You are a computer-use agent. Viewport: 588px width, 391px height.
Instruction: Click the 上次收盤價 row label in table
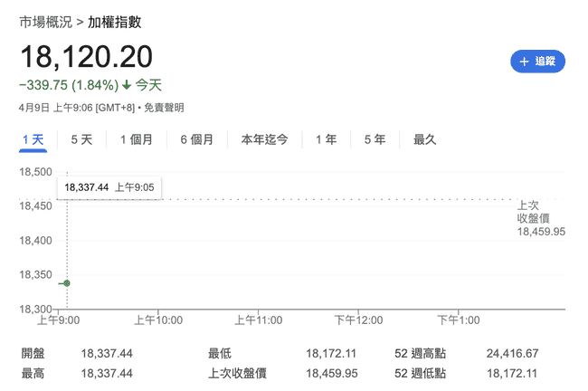237,374
